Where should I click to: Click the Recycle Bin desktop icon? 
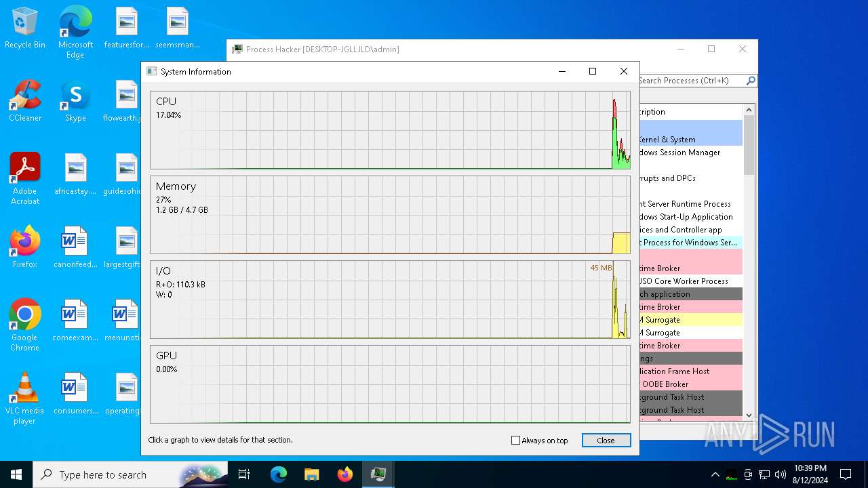tap(25, 28)
